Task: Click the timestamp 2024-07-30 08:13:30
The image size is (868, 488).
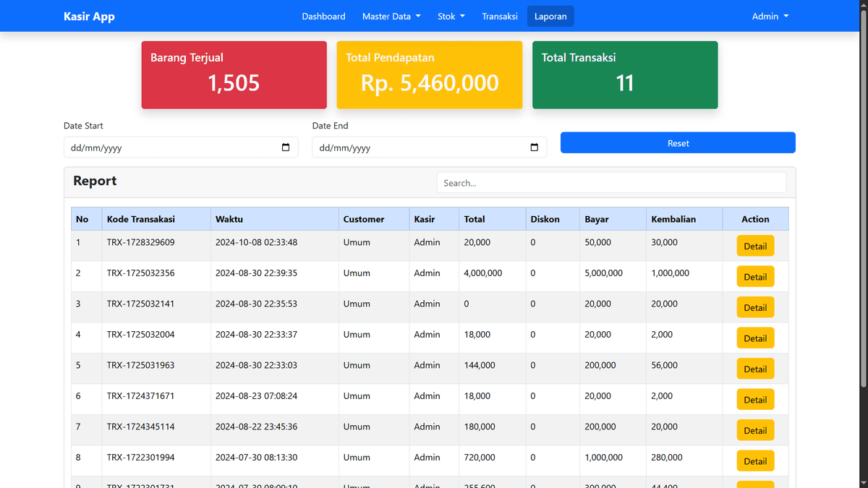Action: [256, 458]
